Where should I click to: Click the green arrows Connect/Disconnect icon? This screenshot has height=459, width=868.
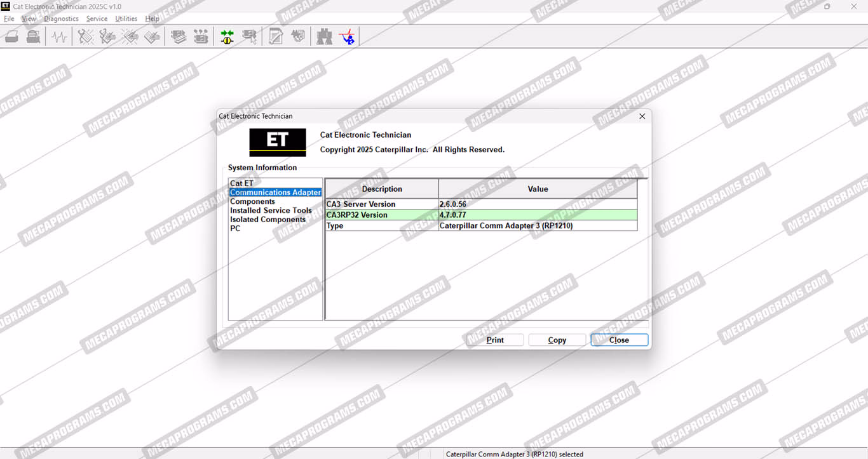227,37
